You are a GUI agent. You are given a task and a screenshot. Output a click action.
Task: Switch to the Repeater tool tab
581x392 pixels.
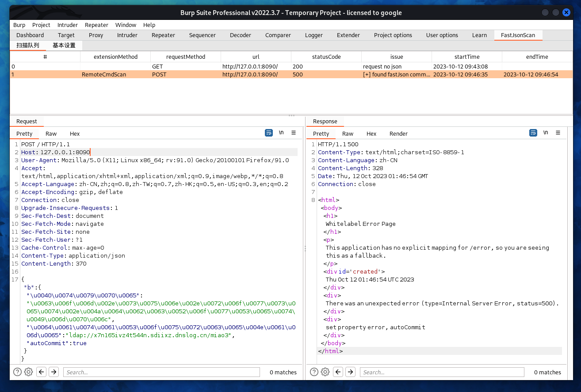coord(163,35)
